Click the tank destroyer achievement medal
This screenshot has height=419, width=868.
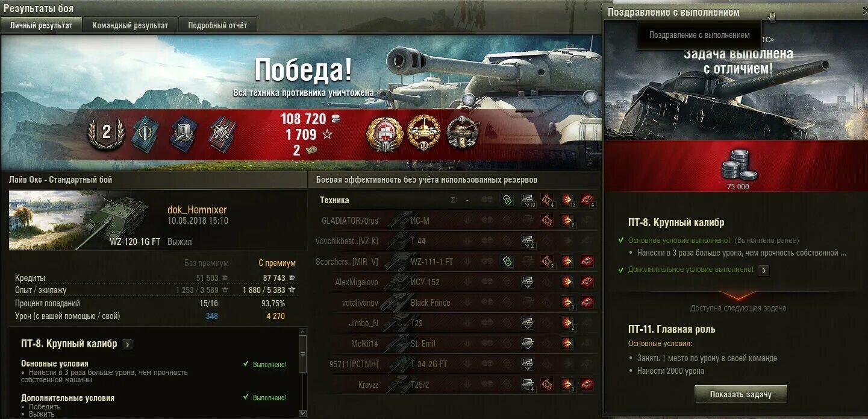pyautogui.click(x=463, y=133)
